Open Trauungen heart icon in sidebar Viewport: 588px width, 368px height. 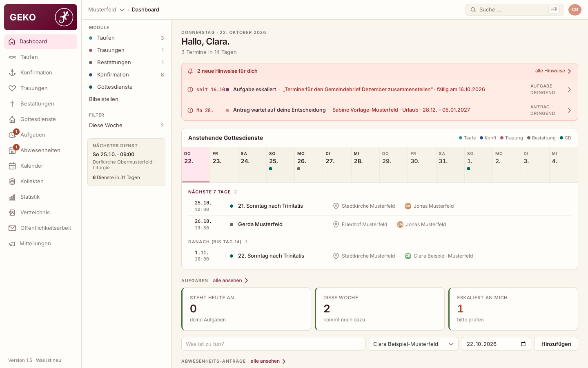click(x=12, y=88)
